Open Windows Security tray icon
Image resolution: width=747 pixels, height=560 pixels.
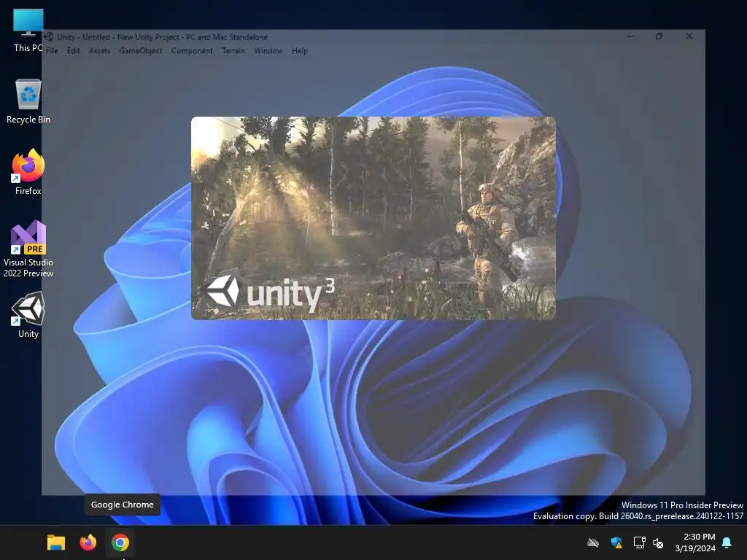(x=616, y=542)
